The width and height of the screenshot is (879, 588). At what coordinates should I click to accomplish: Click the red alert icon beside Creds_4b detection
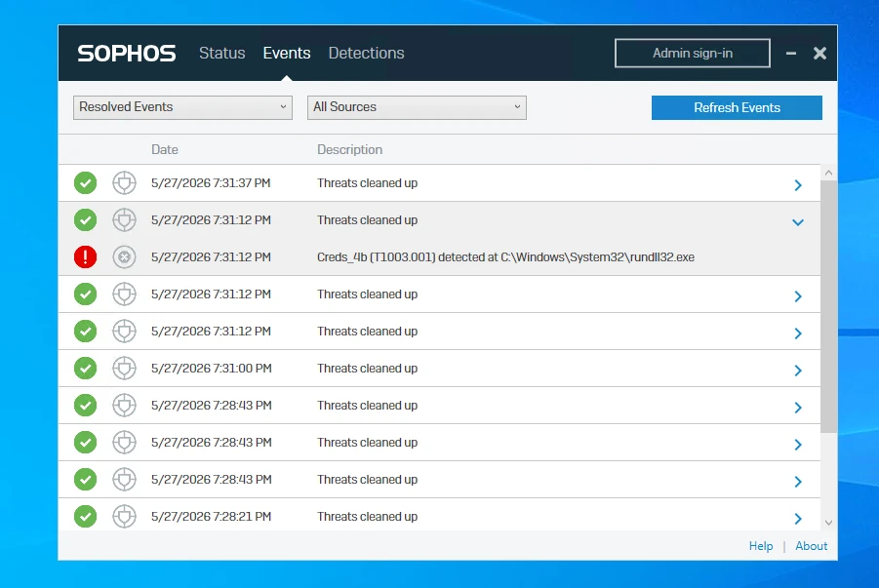click(85, 256)
